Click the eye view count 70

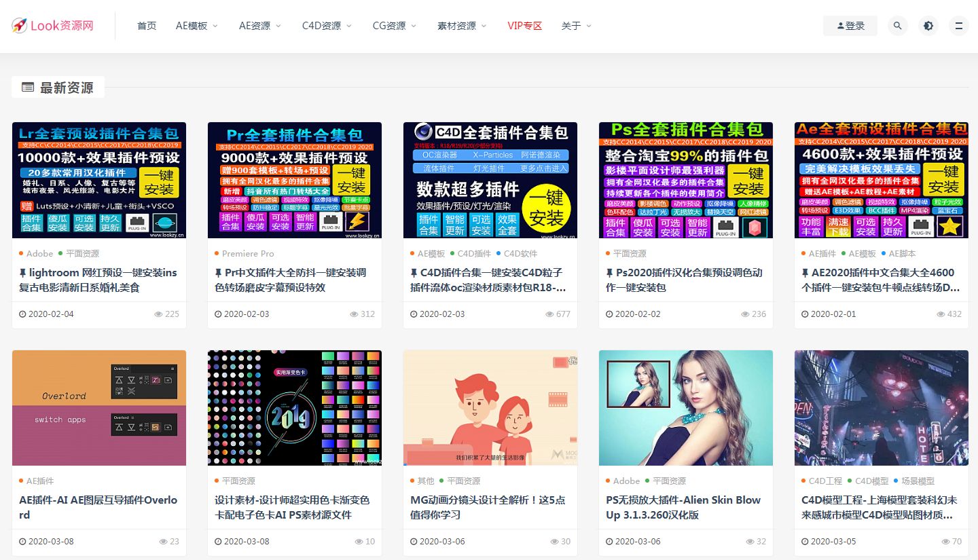[952, 542]
